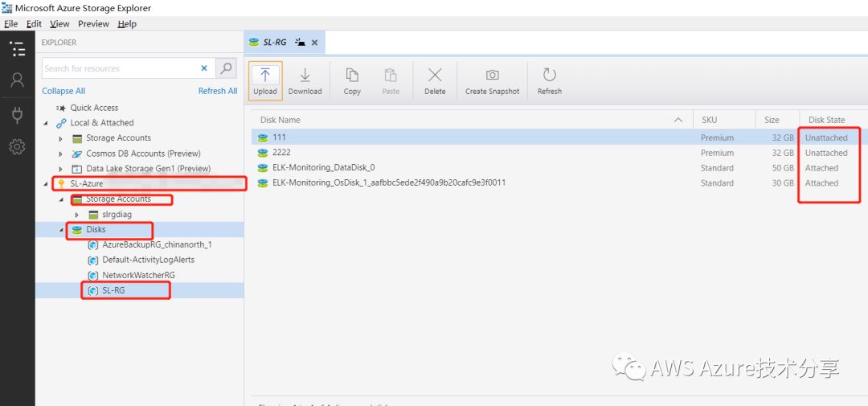
Task: Click the slrgdiag storage icon
Action: click(93, 215)
